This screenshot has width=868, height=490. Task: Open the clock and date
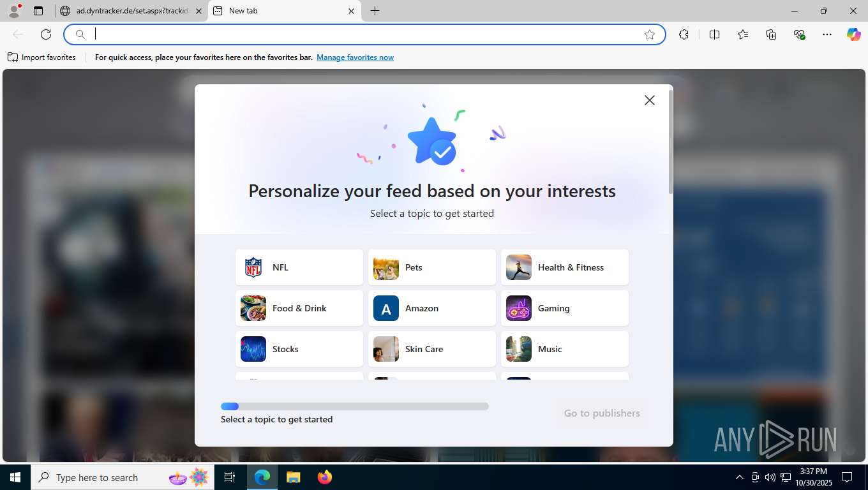coord(813,477)
